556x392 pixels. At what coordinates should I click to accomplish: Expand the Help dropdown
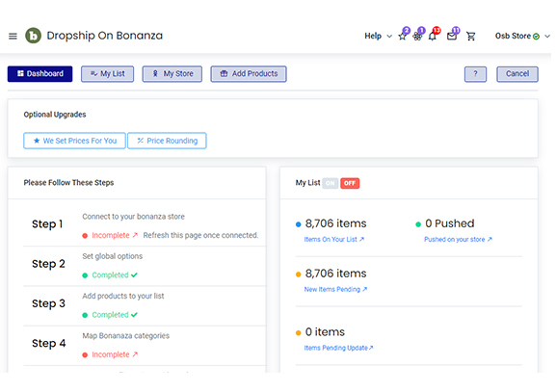click(x=378, y=37)
